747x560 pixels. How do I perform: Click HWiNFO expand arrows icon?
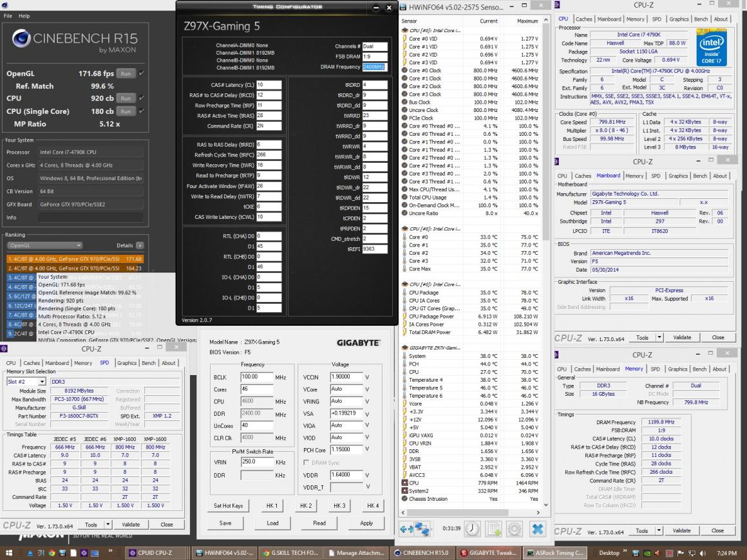(408, 529)
